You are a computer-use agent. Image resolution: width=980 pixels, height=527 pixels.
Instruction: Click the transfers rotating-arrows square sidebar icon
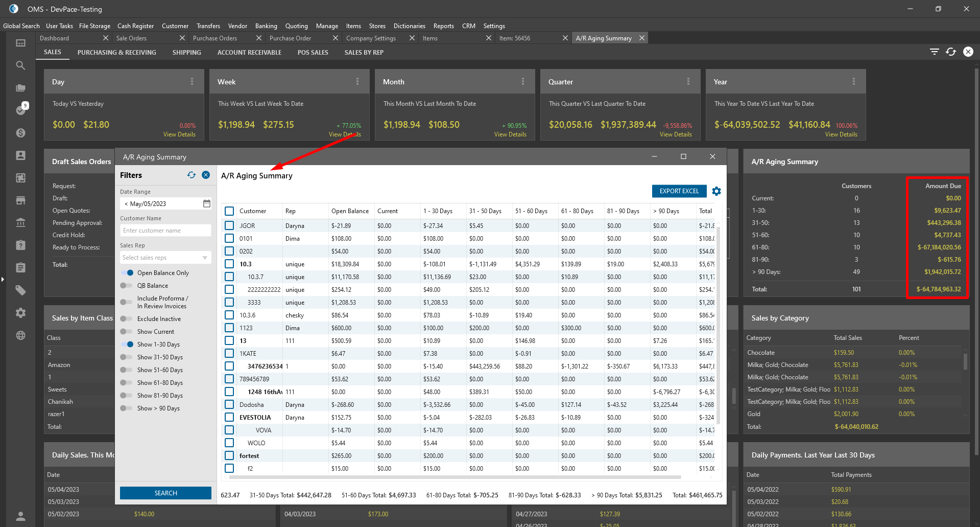point(20,178)
